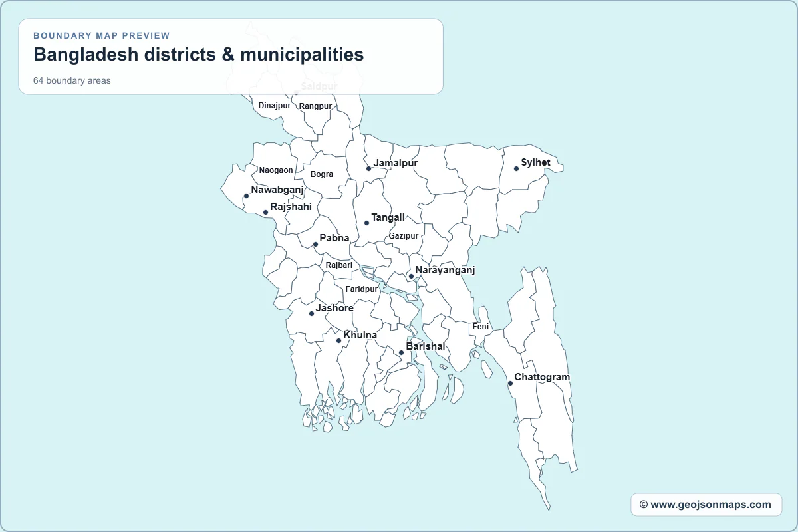Click the Rajshahi city name label
The width and height of the screenshot is (798, 532).
pos(291,207)
